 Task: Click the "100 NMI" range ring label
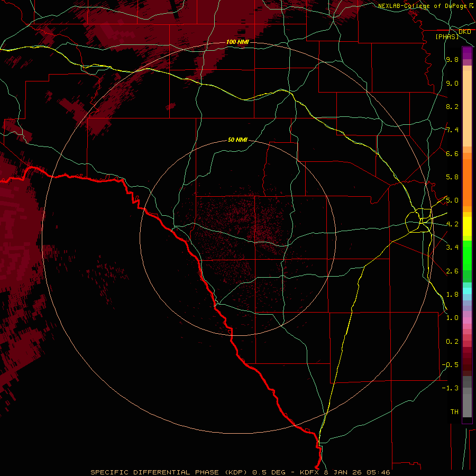pos(237,42)
